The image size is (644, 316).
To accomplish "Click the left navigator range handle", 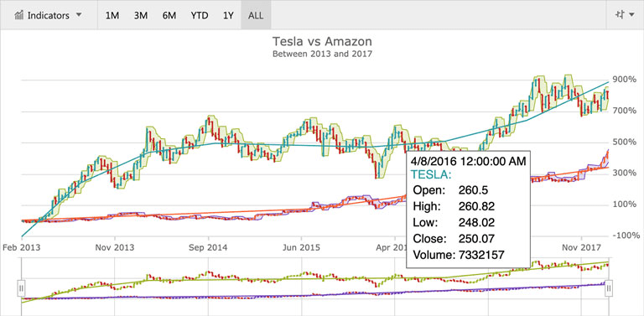I will [x=21, y=288].
